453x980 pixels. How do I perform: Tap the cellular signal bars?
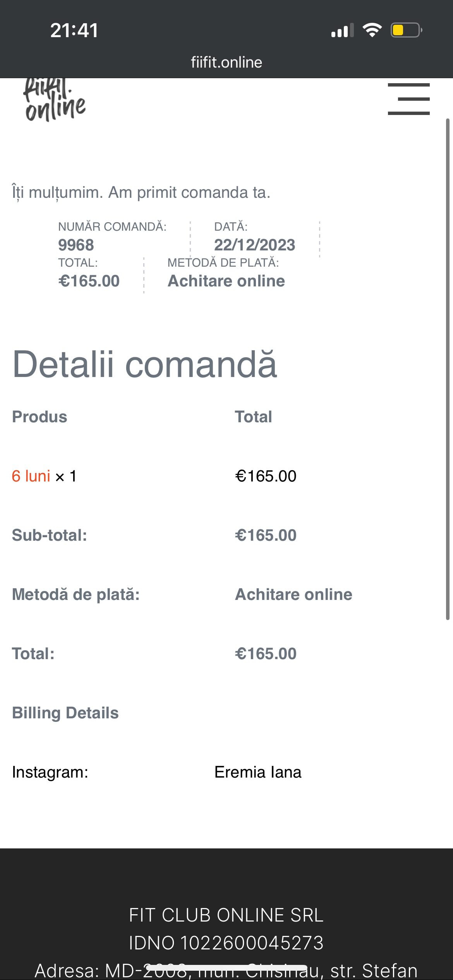(x=342, y=30)
